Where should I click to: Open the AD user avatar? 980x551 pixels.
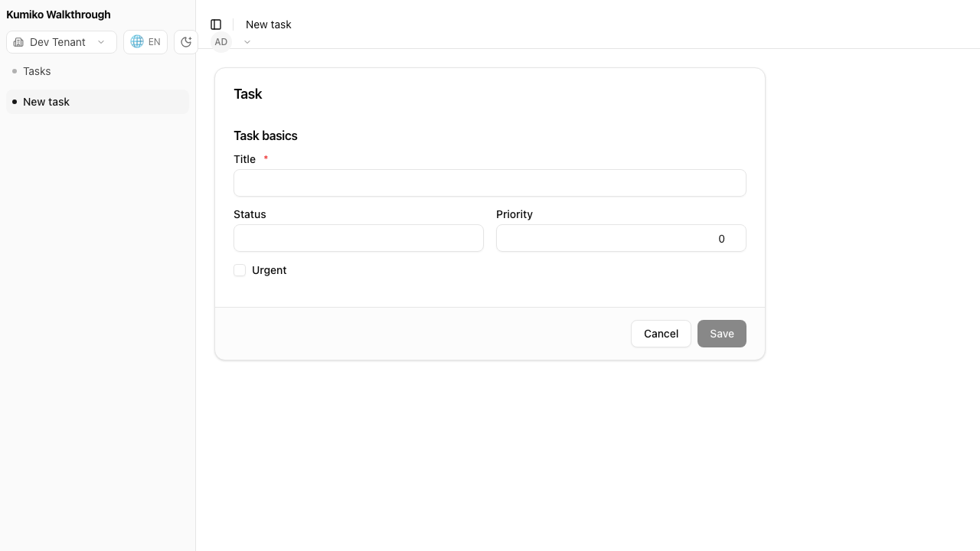pos(220,42)
